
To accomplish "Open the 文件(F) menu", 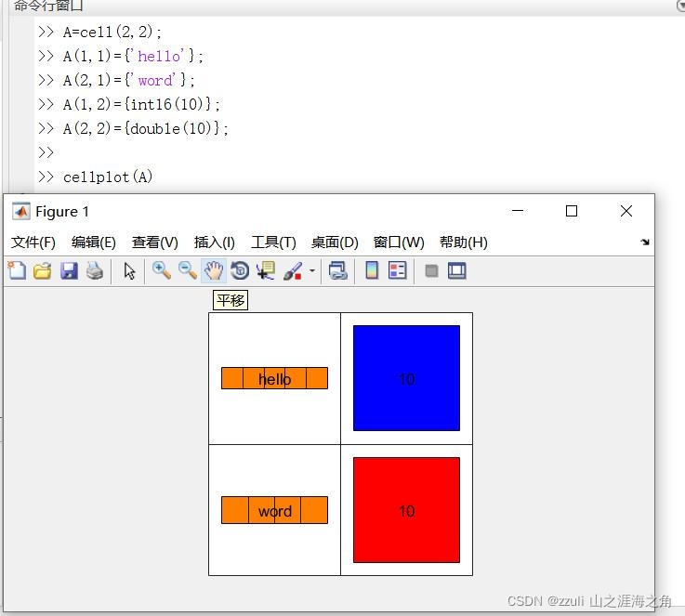I will coord(33,242).
